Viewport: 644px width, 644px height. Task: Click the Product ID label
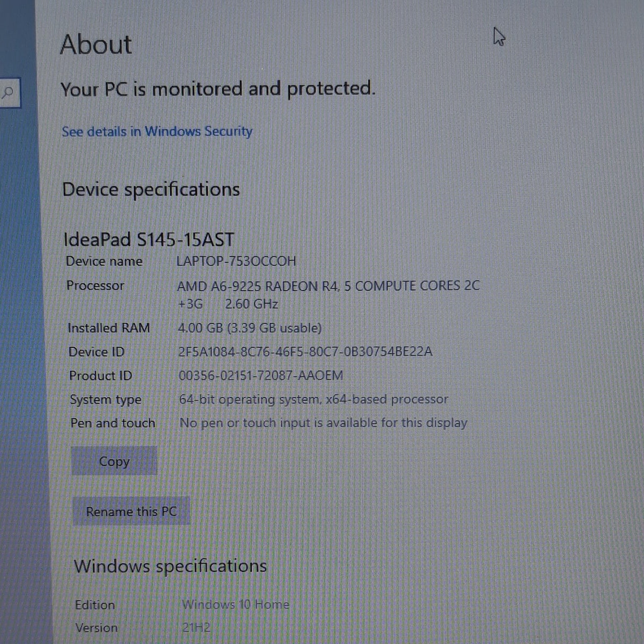click(x=100, y=376)
